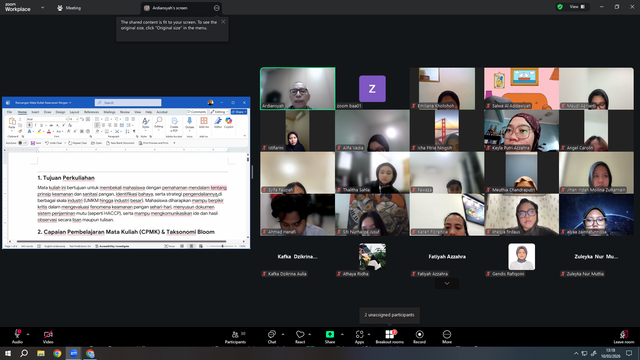Viewport: 640px width, 360px height.
Task: Adjust the Word zoom slider
Action: tap(222, 246)
